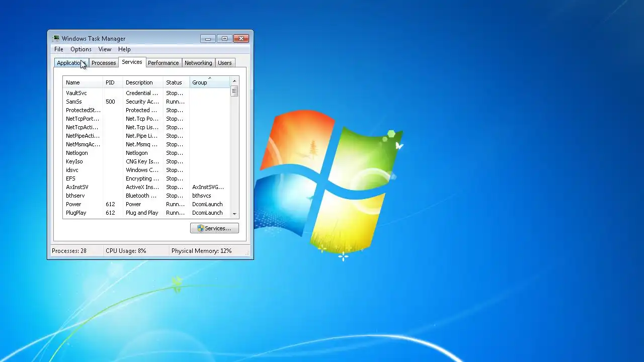
Task: Select the NetTcpActi... service row
Action: click(146, 127)
